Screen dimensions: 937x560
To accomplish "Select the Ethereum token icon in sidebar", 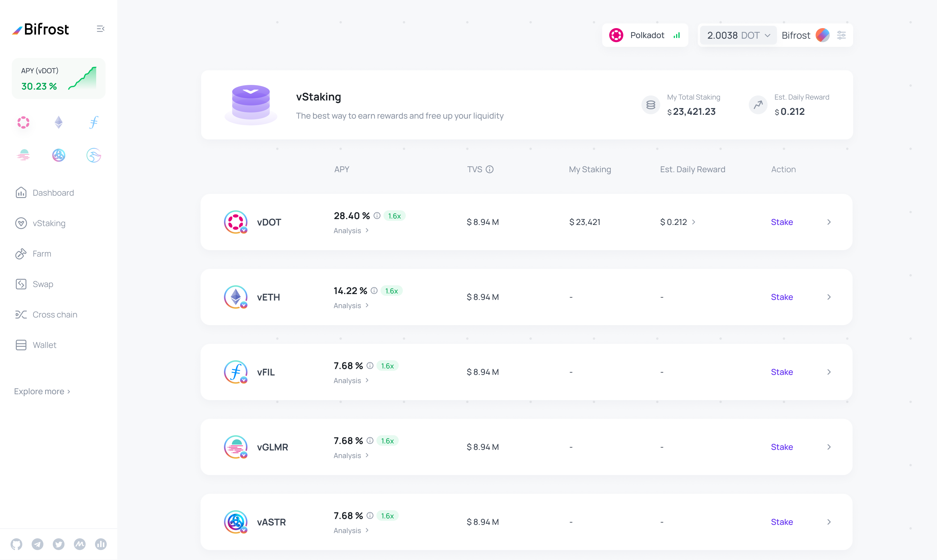I will tap(59, 122).
